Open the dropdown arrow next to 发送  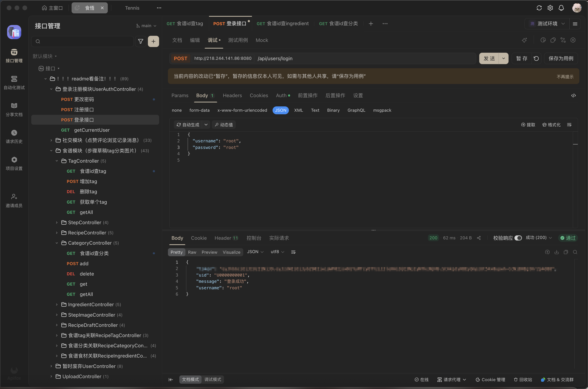(503, 59)
